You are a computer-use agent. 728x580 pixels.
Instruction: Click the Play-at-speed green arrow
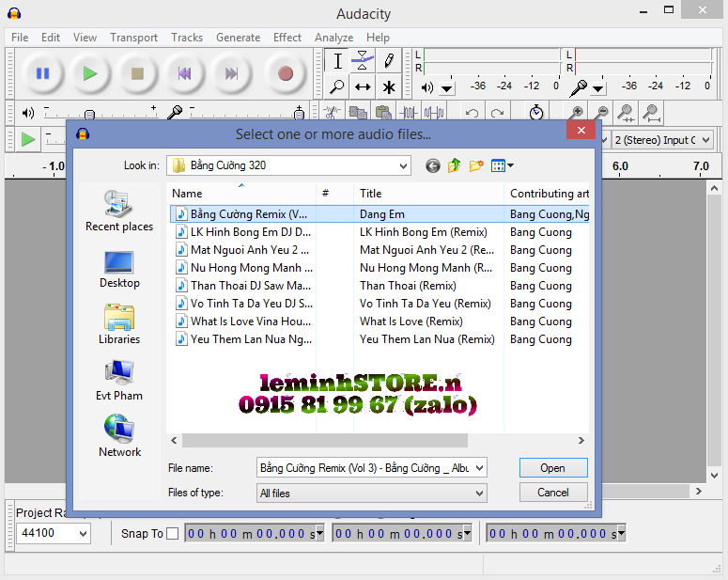pyautogui.click(x=28, y=139)
